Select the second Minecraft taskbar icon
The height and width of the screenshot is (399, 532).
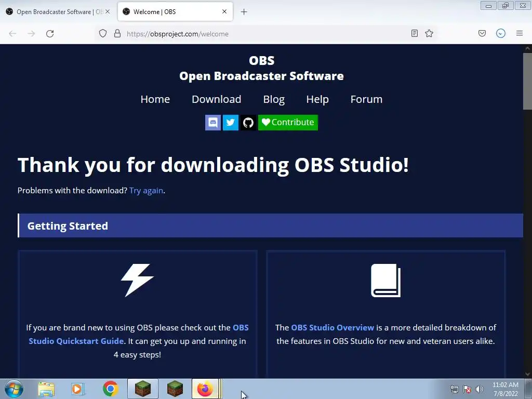[175, 389]
